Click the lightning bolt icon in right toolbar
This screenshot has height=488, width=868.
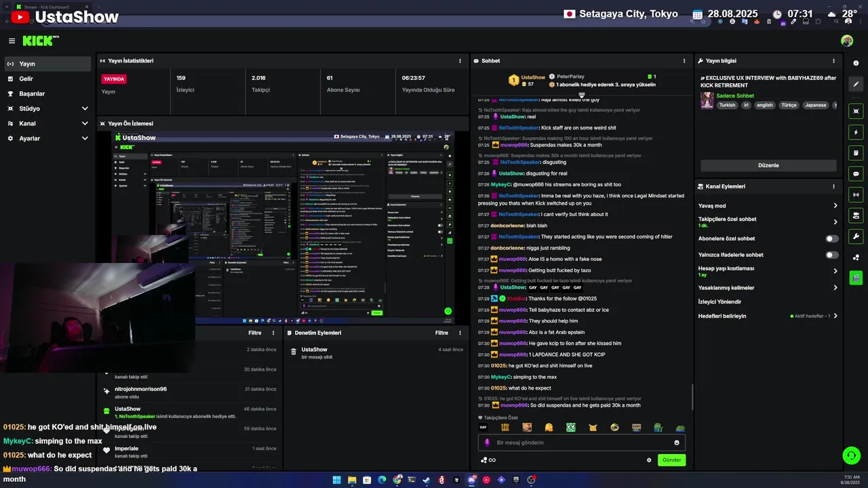[x=856, y=132]
